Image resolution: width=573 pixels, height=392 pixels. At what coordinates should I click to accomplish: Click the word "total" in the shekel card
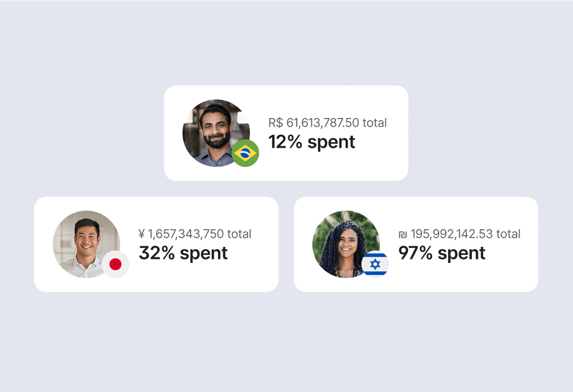508,234
